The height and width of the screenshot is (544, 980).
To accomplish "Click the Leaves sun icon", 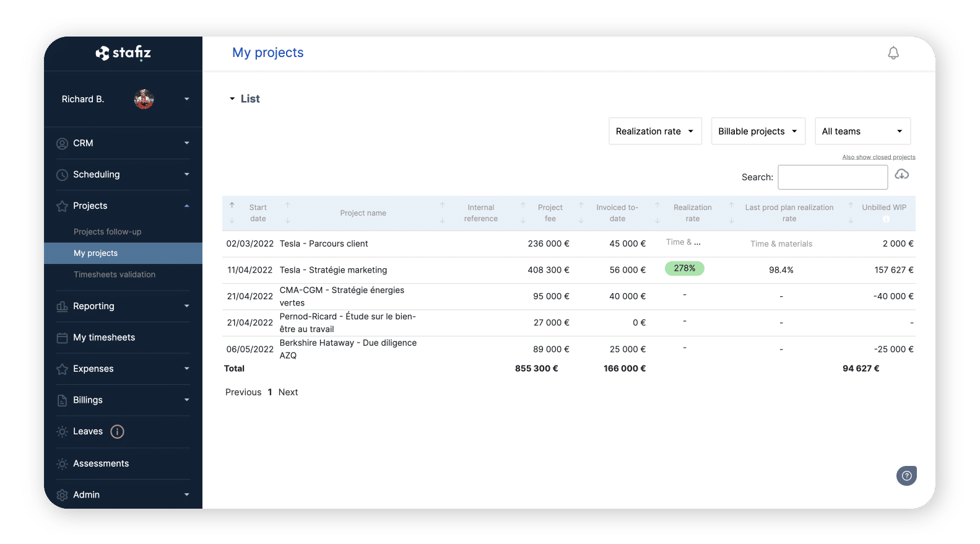I will pyautogui.click(x=62, y=432).
